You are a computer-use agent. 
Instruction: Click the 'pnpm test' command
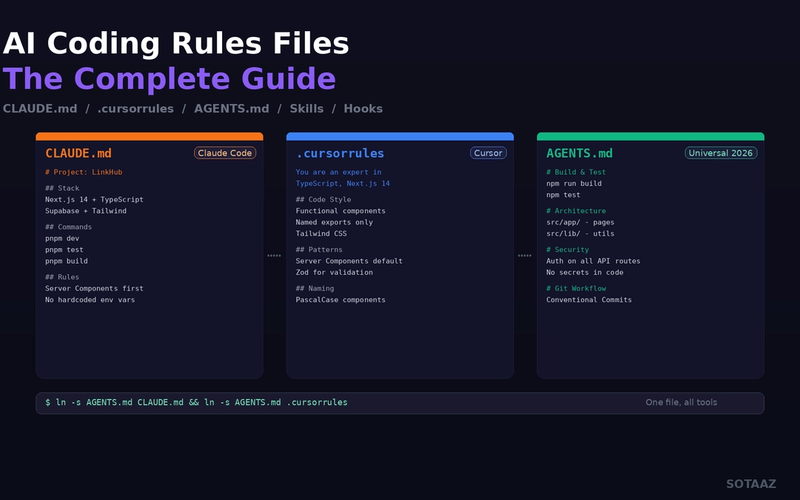point(64,249)
